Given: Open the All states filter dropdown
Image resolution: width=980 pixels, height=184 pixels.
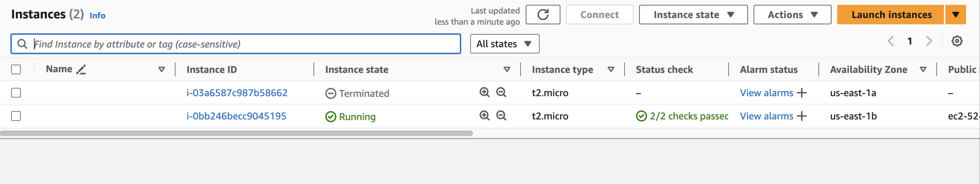Looking at the screenshot, I should pos(505,44).
